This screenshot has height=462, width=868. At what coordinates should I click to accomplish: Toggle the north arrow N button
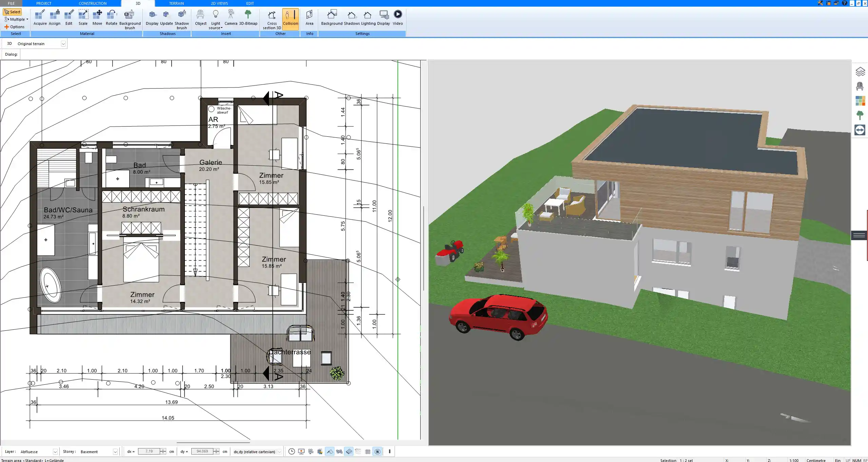pyautogui.click(x=377, y=451)
